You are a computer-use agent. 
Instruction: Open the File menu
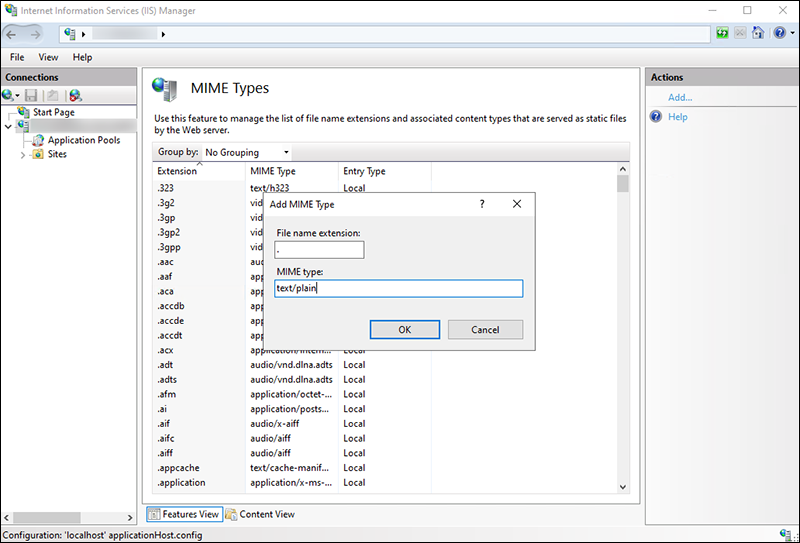[17, 57]
